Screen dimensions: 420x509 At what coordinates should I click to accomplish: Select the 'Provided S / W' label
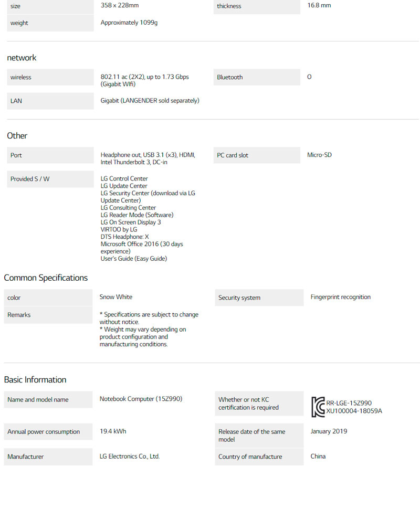(x=30, y=179)
